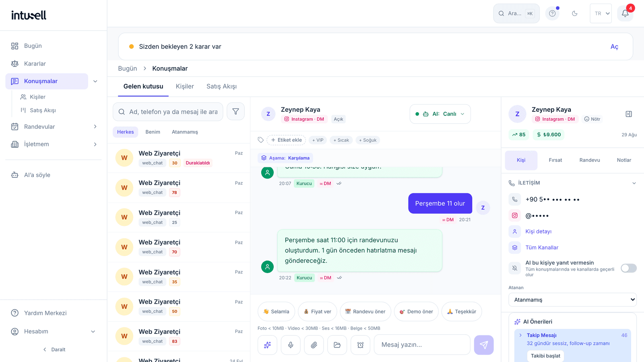Click the microphone voice record icon
Screen dimensions: 644x362
[291, 345]
